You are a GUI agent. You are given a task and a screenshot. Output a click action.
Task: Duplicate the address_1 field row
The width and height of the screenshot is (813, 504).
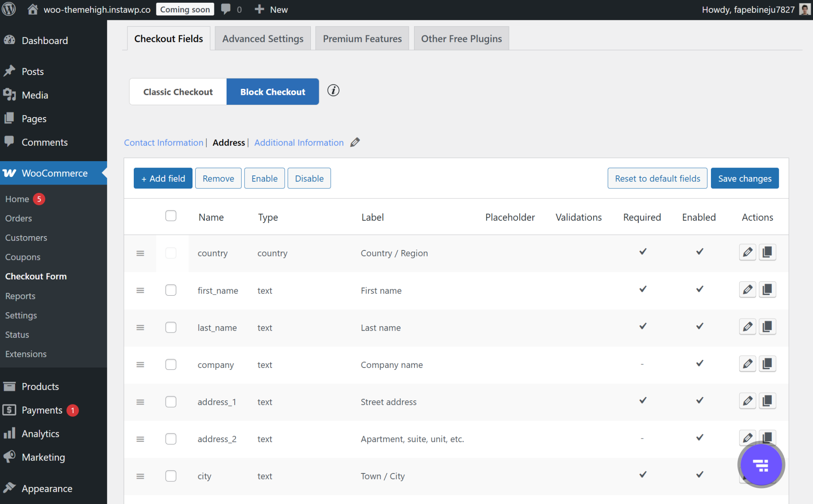[x=767, y=401]
